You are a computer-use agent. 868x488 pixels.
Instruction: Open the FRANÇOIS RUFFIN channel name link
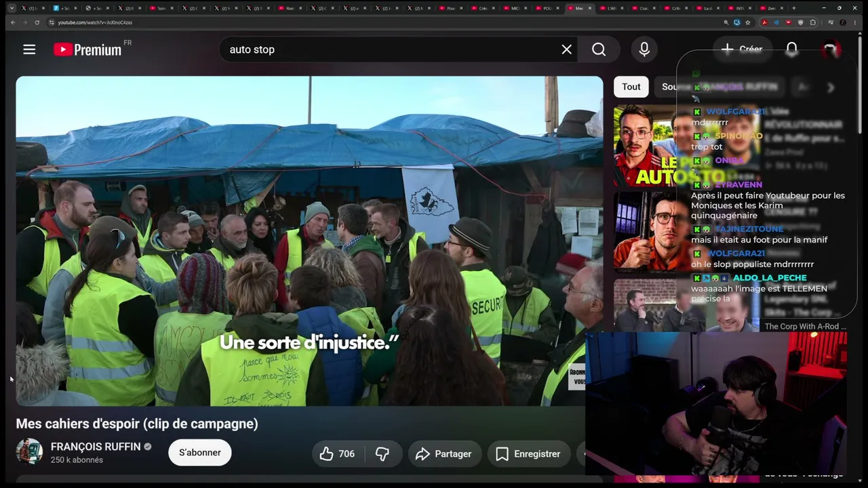tap(96, 447)
